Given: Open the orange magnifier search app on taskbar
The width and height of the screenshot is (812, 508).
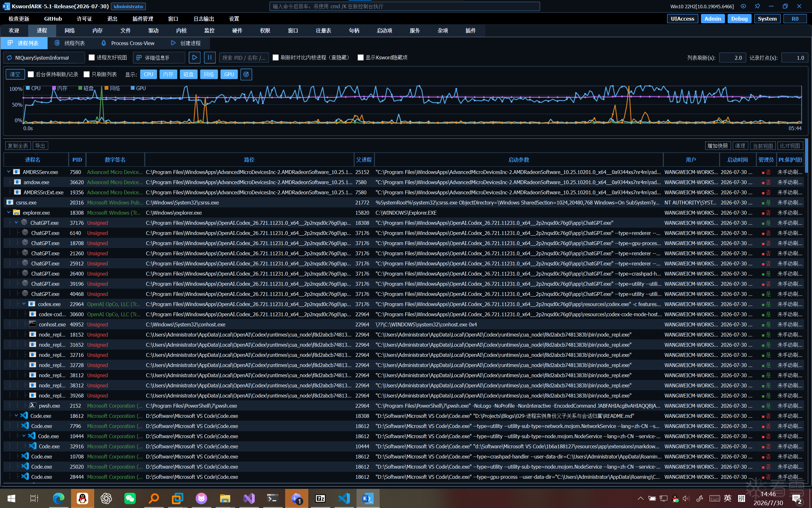Looking at the screenshot, I should pos(154,498).
